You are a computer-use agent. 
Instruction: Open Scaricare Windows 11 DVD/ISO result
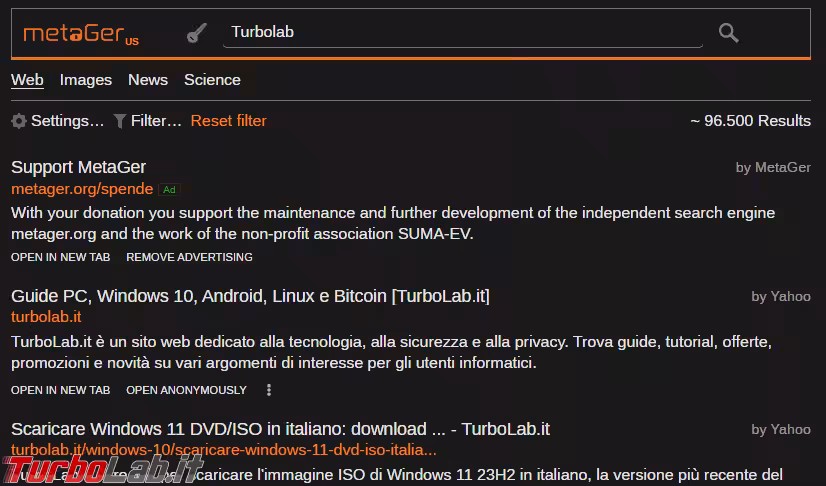point(280,429)
